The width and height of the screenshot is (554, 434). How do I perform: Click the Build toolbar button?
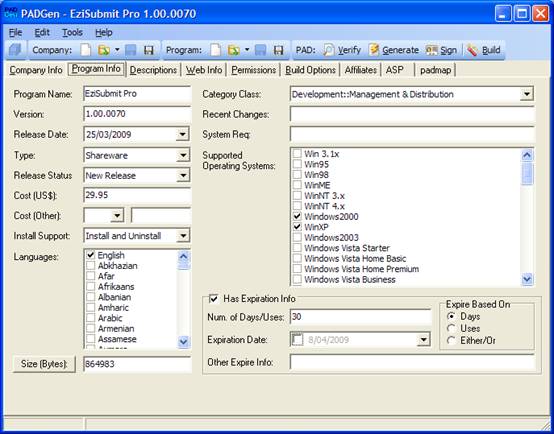pos(483,50)
